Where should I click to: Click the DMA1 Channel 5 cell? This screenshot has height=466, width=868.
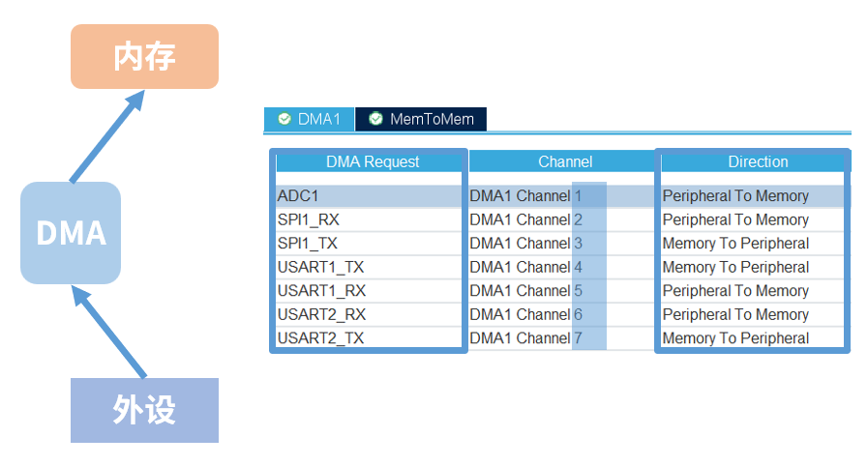point(562,291)
